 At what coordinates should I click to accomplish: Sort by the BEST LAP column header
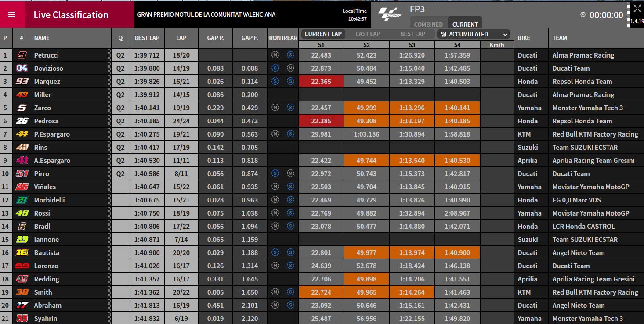147,38
